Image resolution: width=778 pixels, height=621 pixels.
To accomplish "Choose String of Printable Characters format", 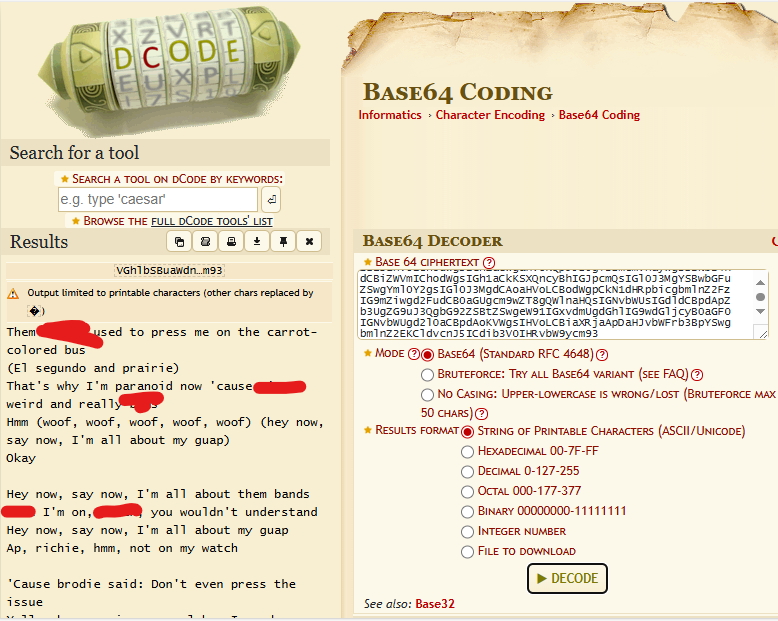I will click(467, 432).
